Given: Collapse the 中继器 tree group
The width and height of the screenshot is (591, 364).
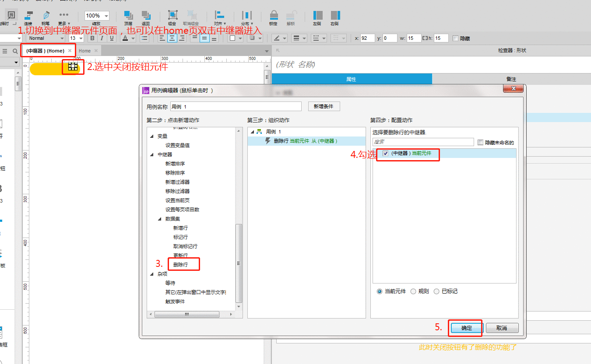Looking at the screenshot, I should pos(152,154).
